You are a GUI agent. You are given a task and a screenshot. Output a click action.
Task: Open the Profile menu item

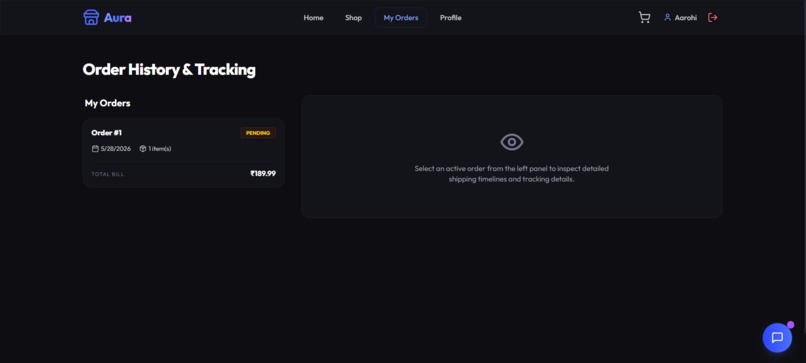451,17
